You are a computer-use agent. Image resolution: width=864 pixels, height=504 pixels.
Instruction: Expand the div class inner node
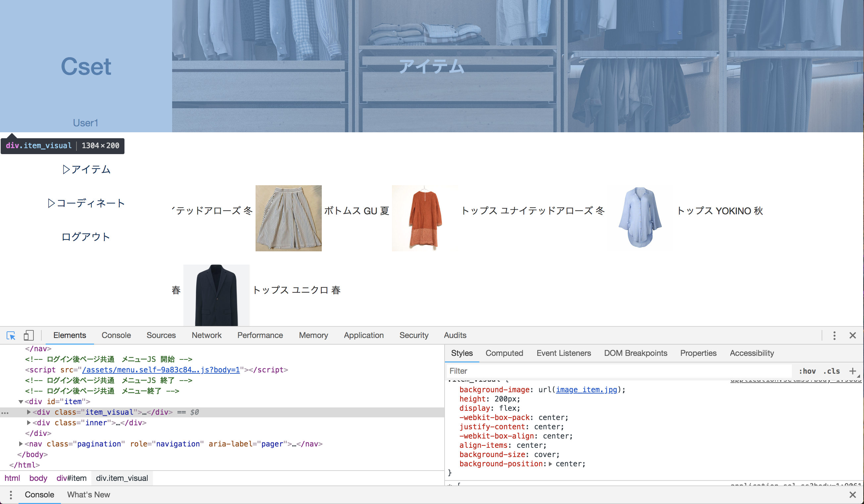(29, 423)
